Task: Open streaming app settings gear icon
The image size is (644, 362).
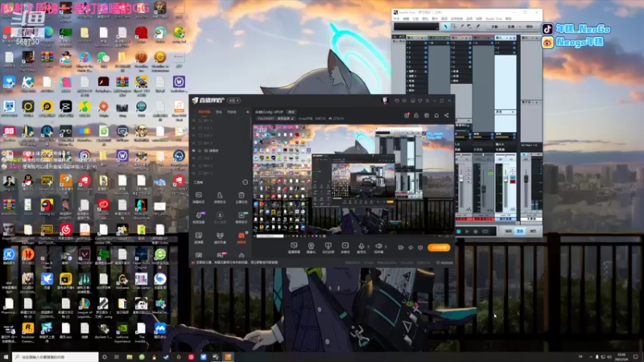Action: [x=420, y=248]
